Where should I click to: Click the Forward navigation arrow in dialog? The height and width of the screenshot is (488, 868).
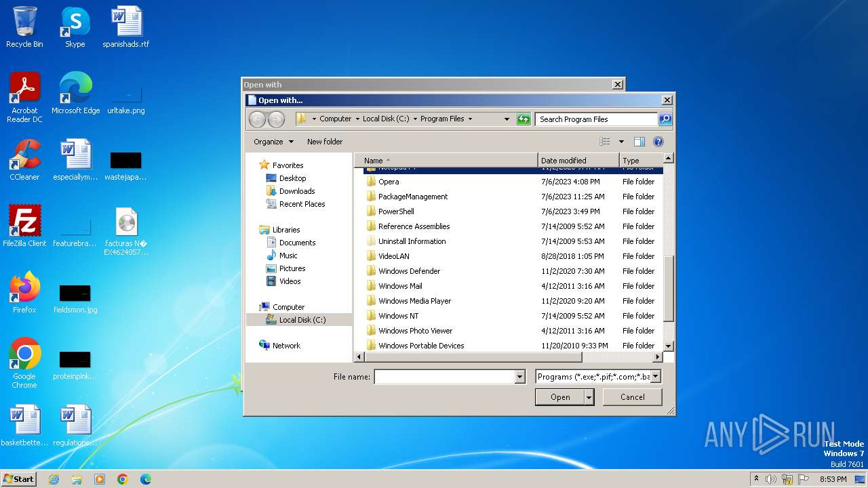coord(276,119)
